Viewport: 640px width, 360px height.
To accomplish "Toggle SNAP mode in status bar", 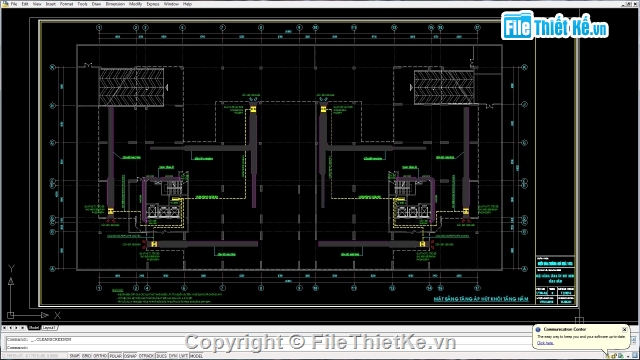I will tap(75, 356).
